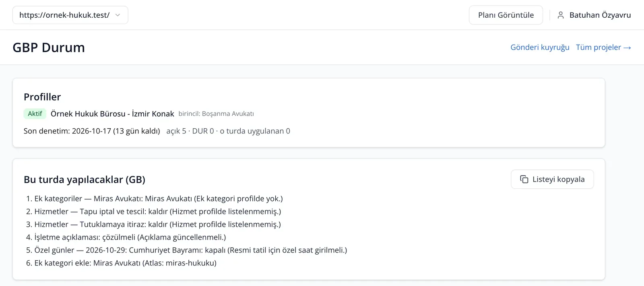Screen dimensions: 644x286
Task: Open the Batuhan Özyavru account menu
Action: click(594, 15)
